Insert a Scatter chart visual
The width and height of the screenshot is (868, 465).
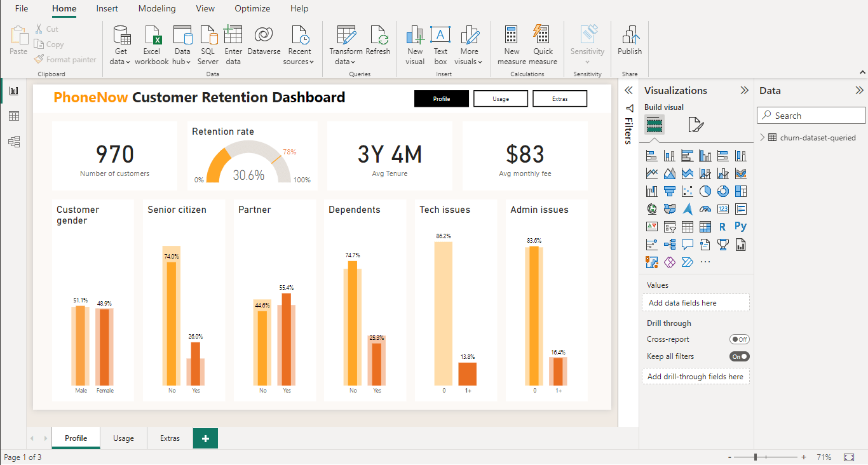[687, 191]
